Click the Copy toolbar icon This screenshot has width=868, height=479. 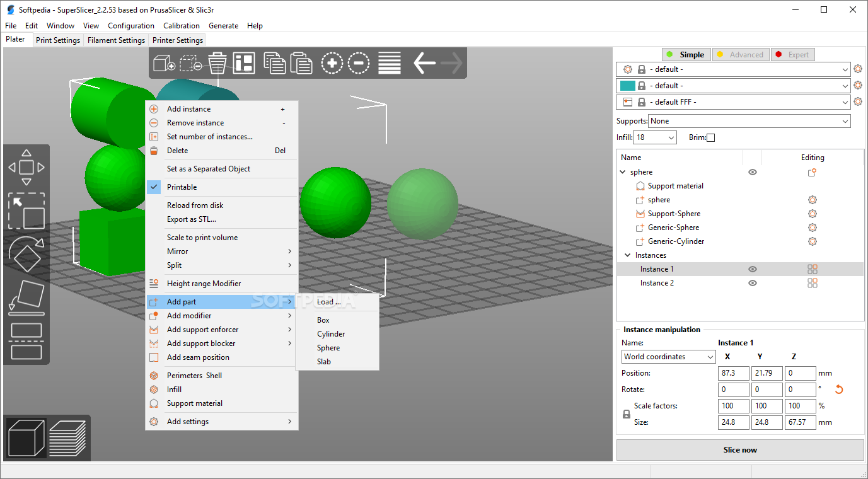[274, 63]
